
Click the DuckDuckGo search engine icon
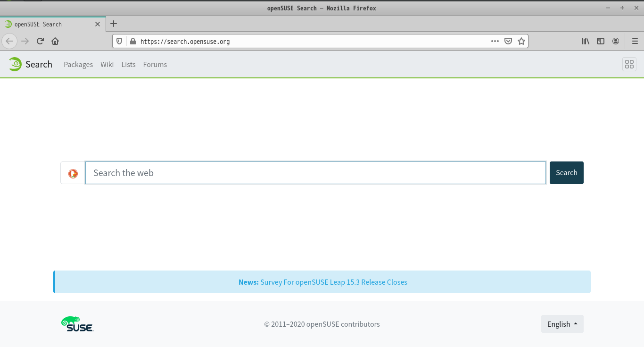click(x=73, y=173)
